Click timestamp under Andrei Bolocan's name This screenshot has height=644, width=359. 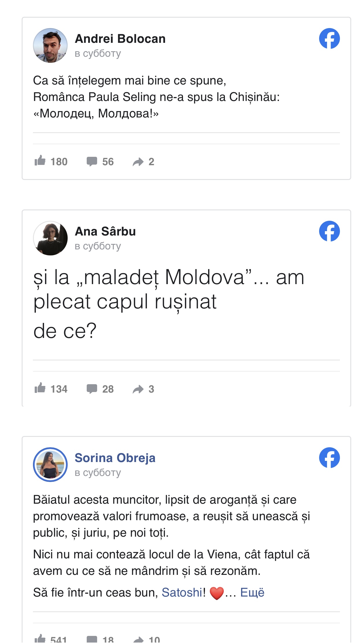pos(98,54)
